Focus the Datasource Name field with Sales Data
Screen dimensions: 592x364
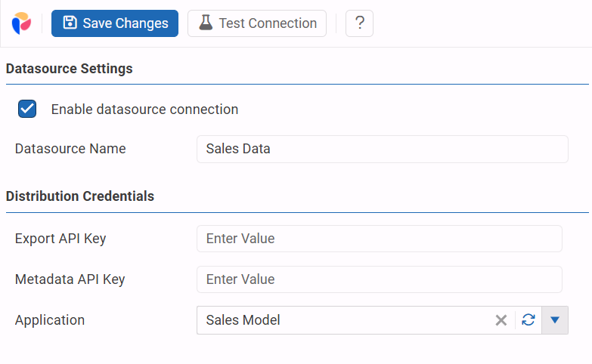click(382, 149)
